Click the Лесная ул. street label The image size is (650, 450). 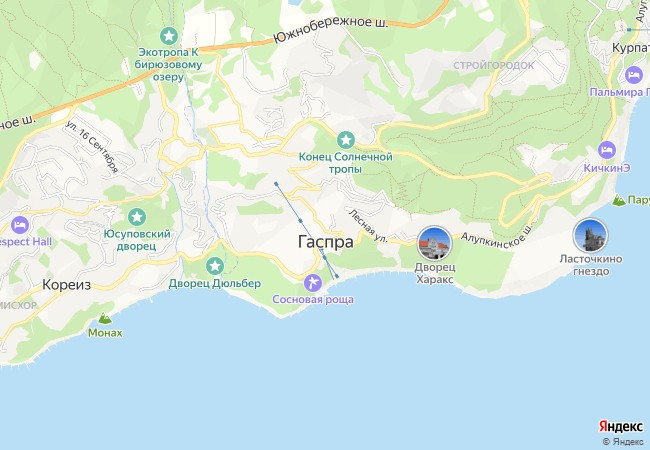[x=368, y=226]
